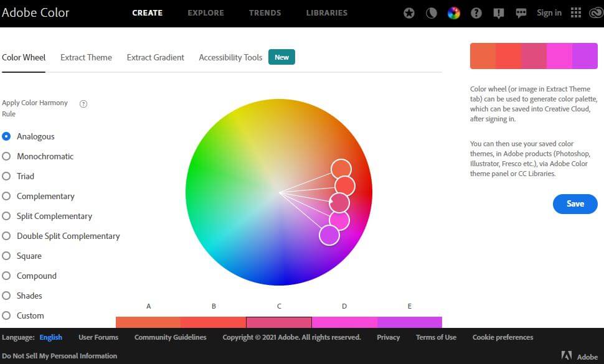Click the Sign in link
Image resolution: width=604 pixels, height=364 pixels.
[549, 12]
